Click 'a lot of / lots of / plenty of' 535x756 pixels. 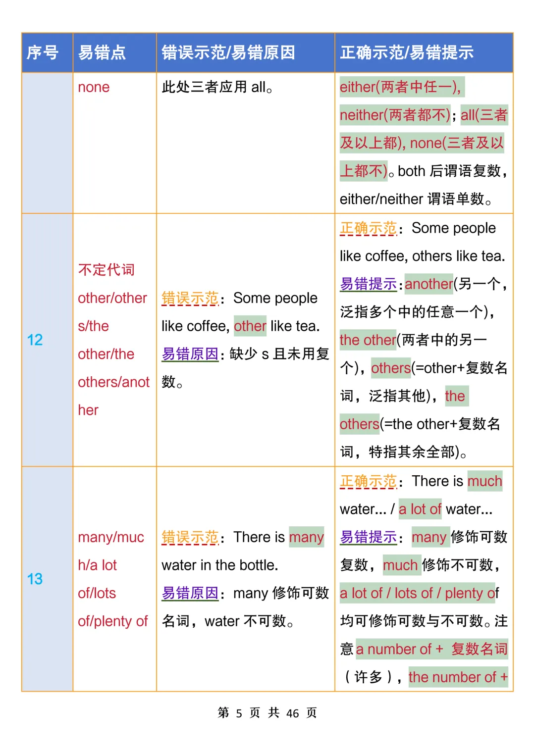419,593
